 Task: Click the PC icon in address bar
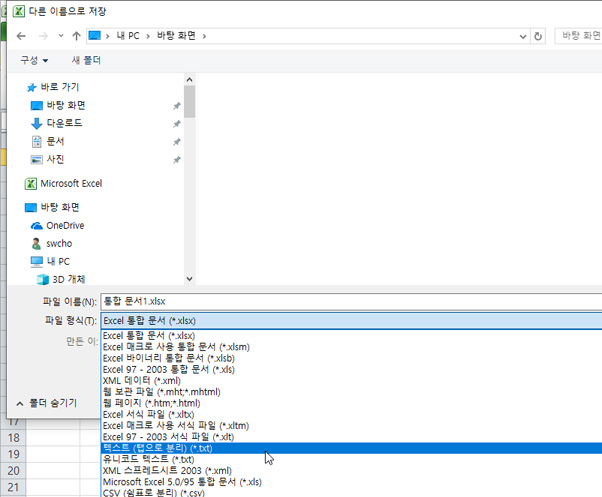(x=94, y=36)
